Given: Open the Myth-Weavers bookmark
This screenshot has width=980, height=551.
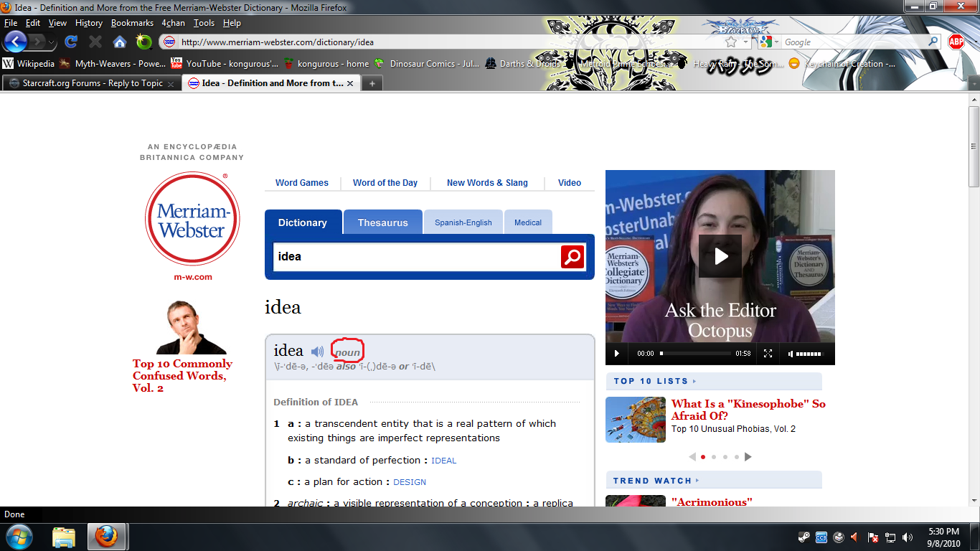Looking at the screenshot, I should [113, 64].
